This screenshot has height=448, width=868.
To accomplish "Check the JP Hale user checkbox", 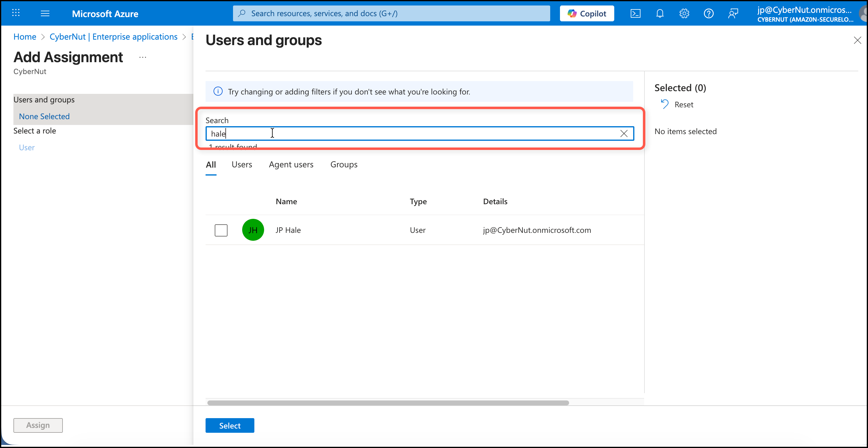I will pos(221,230).
